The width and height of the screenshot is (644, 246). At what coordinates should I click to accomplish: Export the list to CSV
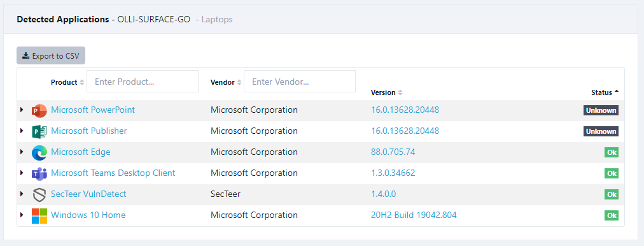[51, 55]
